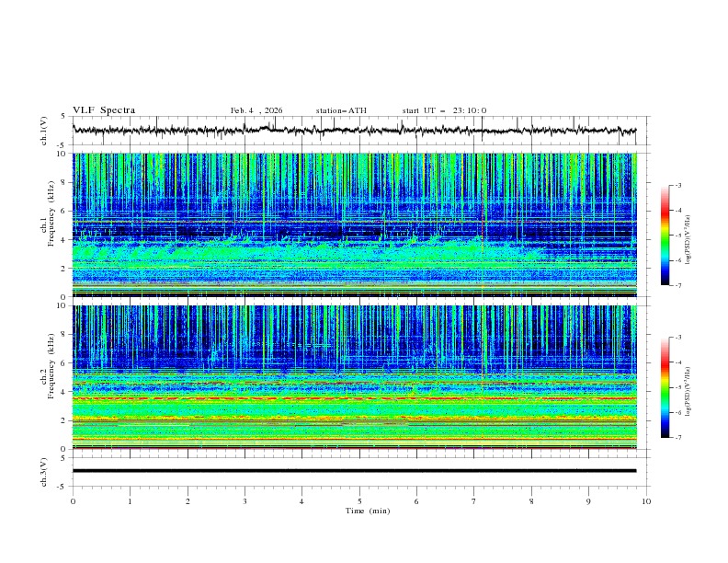This screenshot has height=563, width=728.
Task: Click time axis tick label "2"
Action: pyautogui.click(x=188, y=501)
